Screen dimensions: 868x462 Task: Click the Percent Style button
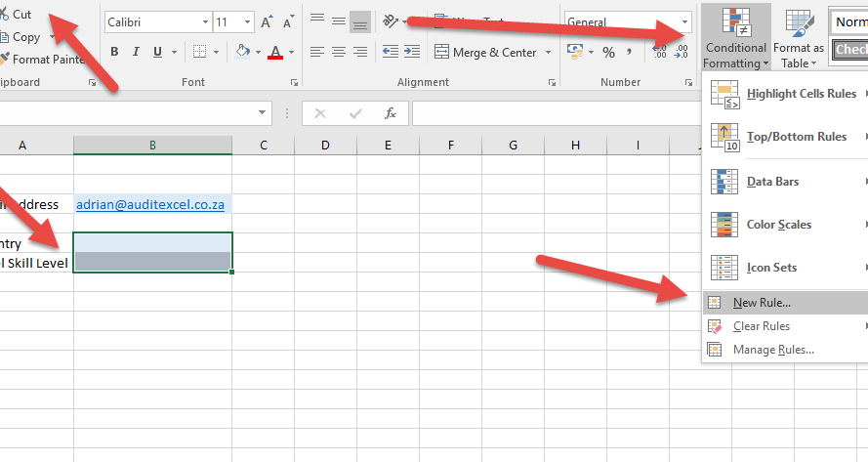pyautogui.click(x=608, y=53)
